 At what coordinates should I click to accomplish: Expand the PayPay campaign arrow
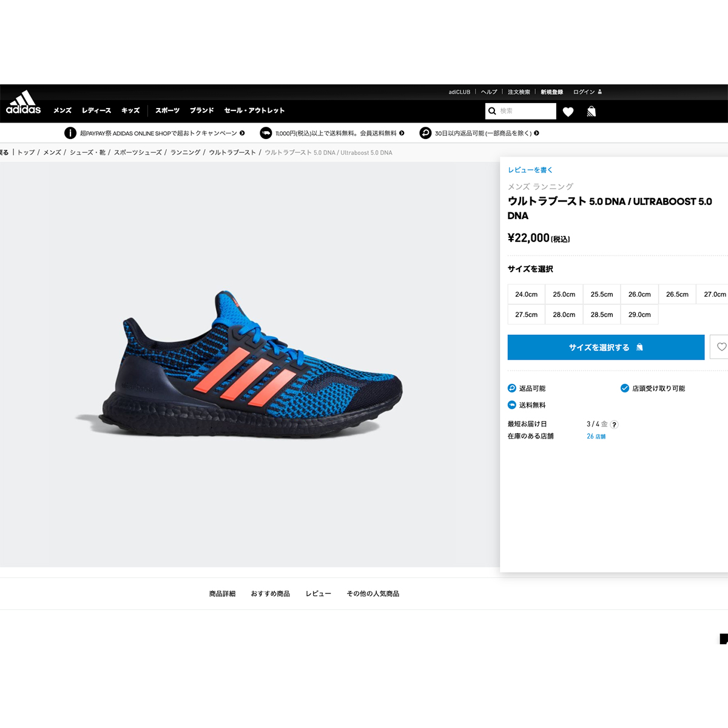point(242,133)
